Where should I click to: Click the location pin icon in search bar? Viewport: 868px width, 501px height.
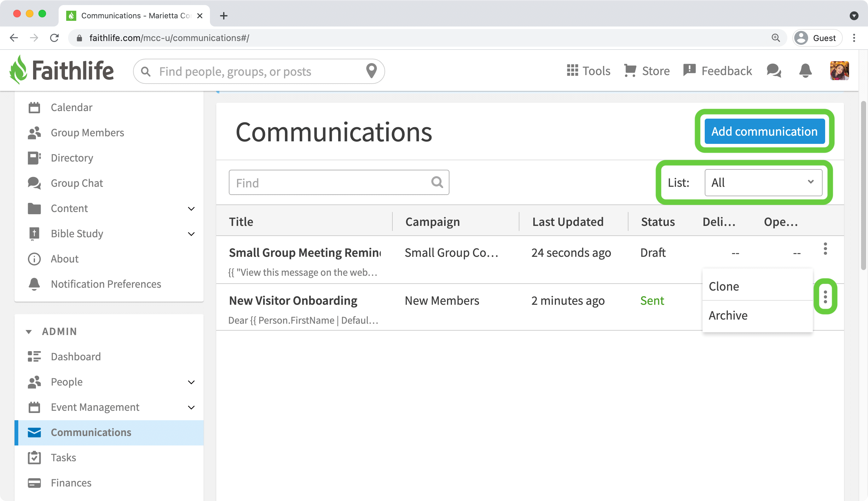point(371,71)
